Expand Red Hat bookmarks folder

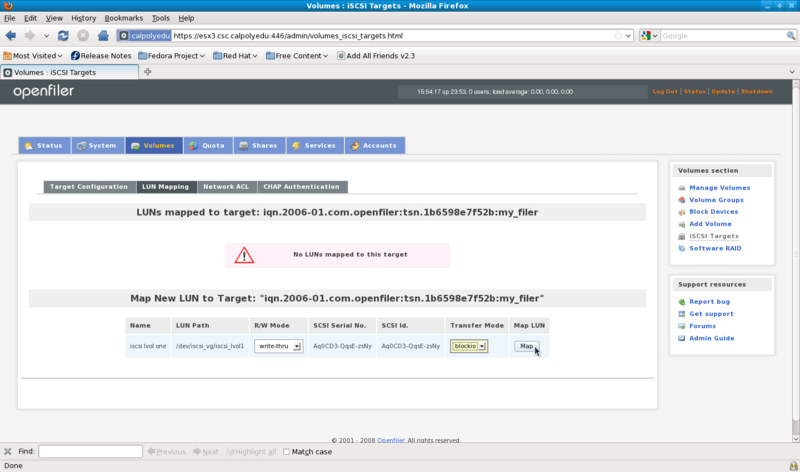pos(235,56)
